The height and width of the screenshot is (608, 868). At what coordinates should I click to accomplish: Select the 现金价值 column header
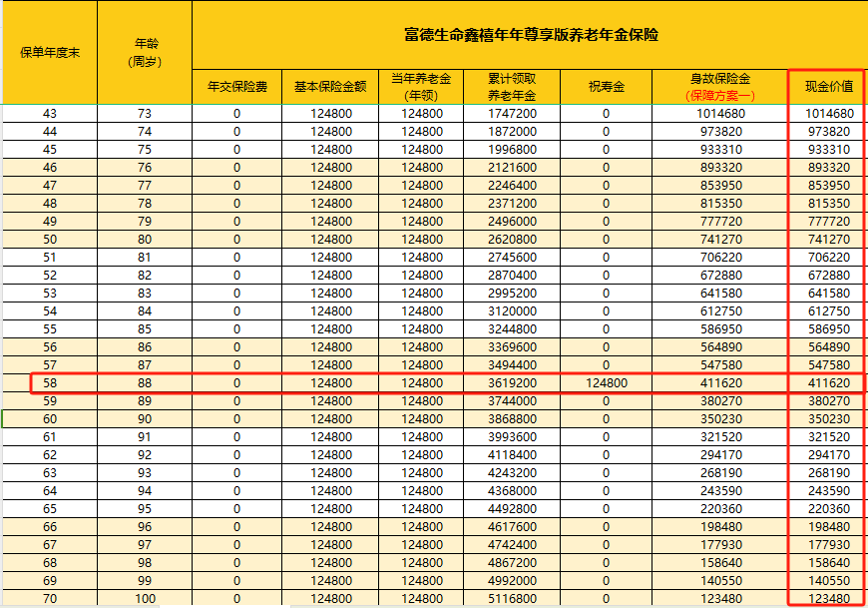click(x=828, y=87)
